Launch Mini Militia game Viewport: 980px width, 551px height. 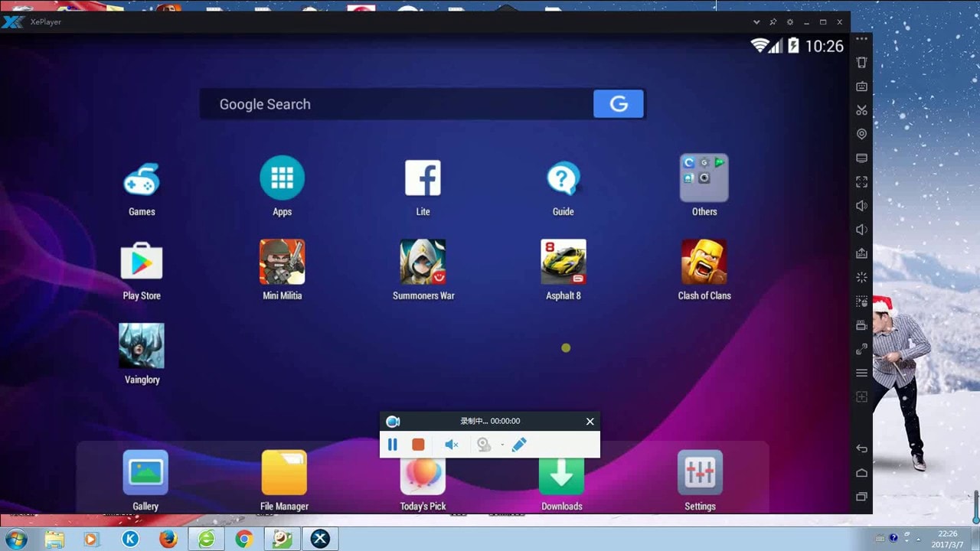(282, 262)
